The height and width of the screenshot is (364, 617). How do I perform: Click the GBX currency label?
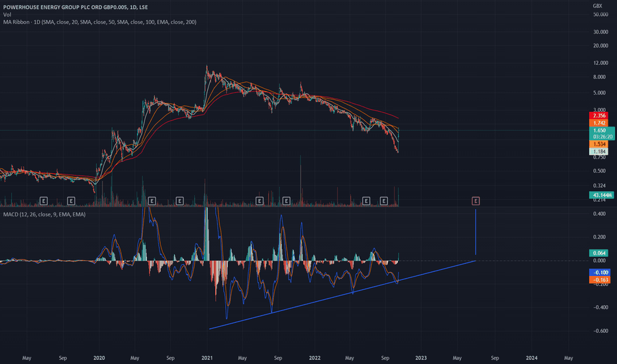[597, 5]
